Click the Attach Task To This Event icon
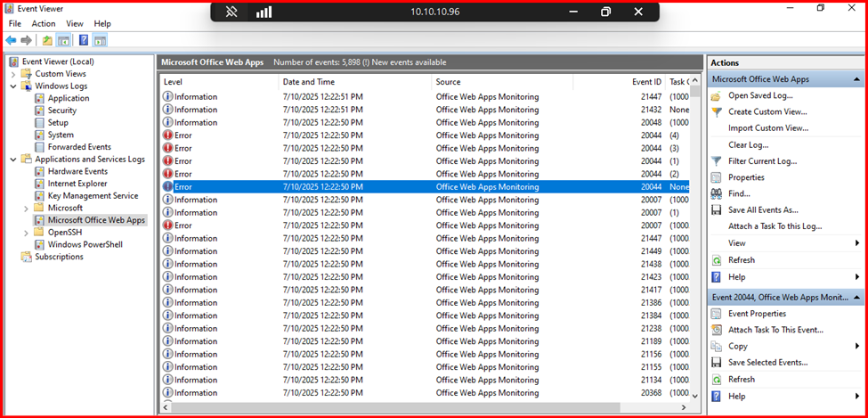 pyautogui.click(x=717, y=330)
